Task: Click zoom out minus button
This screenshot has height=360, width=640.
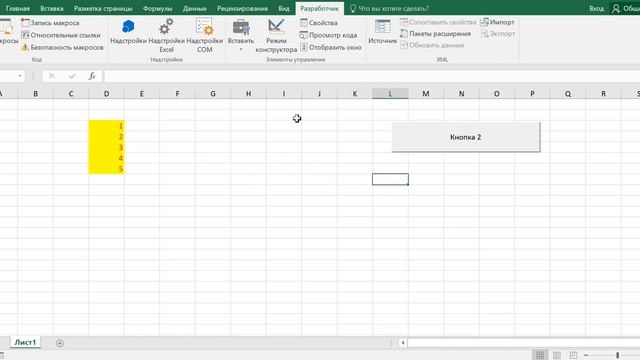Action: tap(586, 355)
